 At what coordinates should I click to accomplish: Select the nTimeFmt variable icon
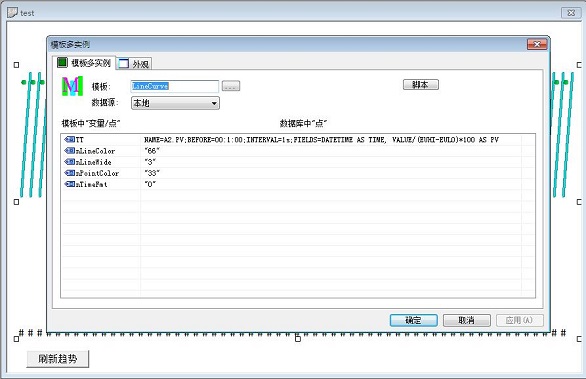70,184
